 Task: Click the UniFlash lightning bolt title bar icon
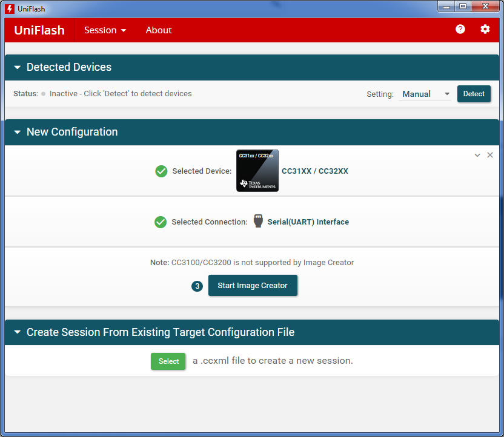coord(10,8)
